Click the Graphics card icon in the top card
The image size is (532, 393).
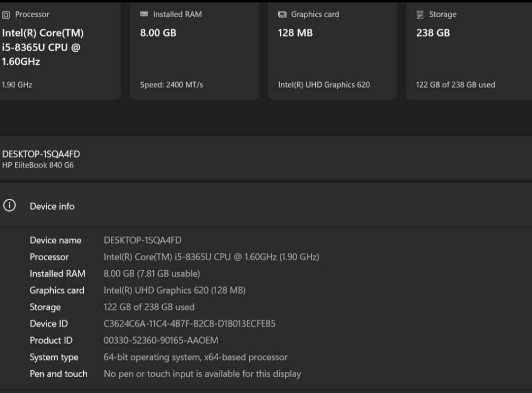(x=282, y=14)
